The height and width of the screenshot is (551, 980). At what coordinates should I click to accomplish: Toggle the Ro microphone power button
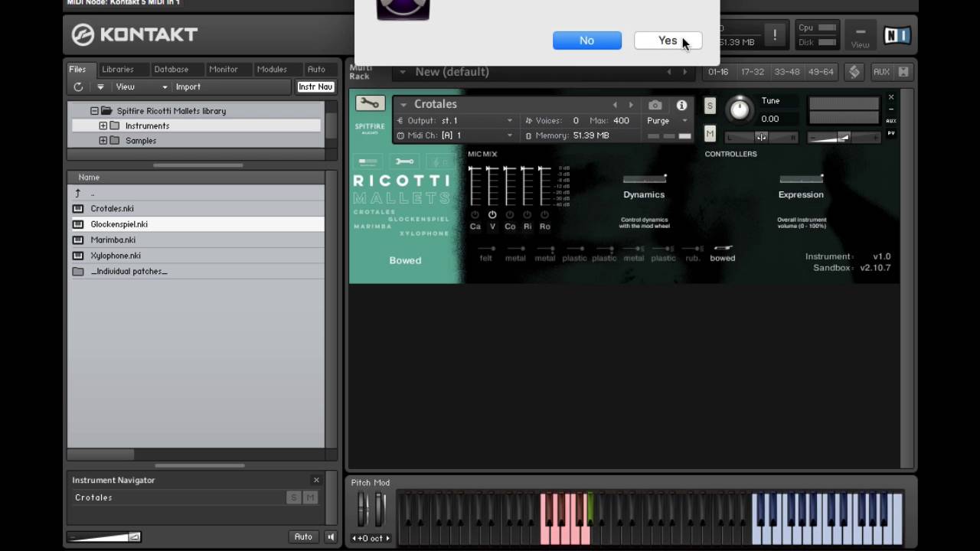coord(544,215)
